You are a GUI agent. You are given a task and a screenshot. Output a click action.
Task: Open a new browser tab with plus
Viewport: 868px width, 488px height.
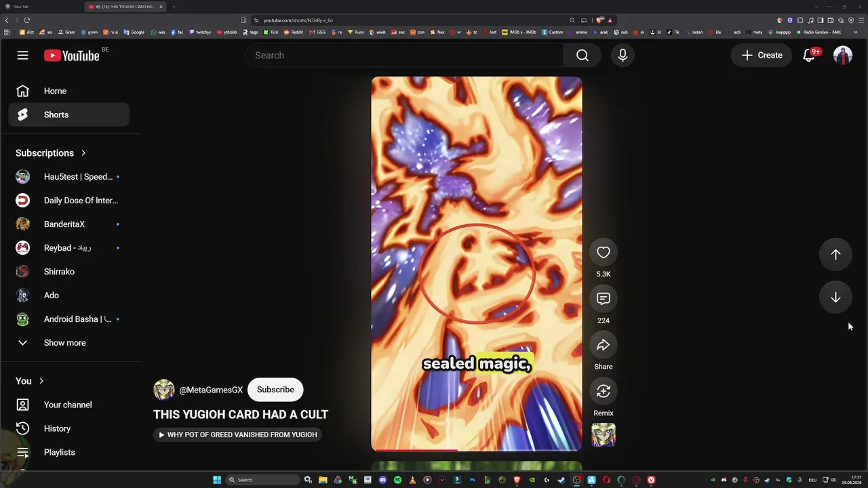pos(173,7)
